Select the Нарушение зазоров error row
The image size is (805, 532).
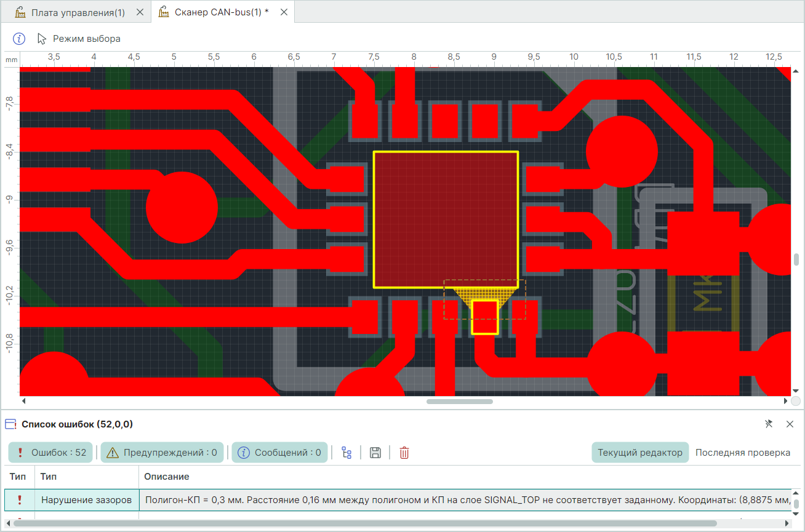(x=86, y=500)
